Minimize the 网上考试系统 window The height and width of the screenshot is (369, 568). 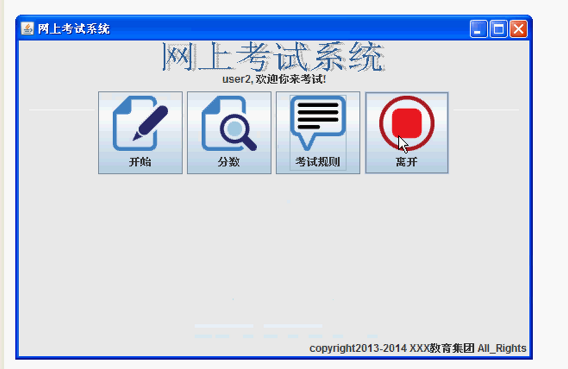(479, 29)
